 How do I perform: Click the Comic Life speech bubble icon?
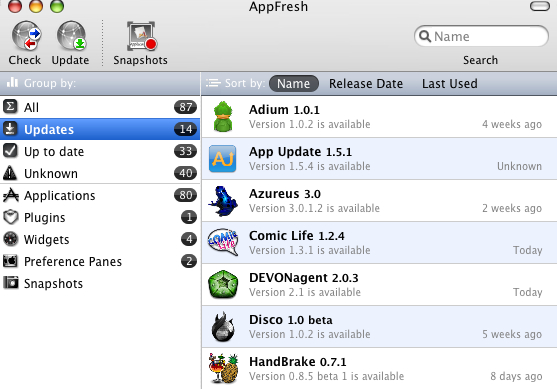222,242
